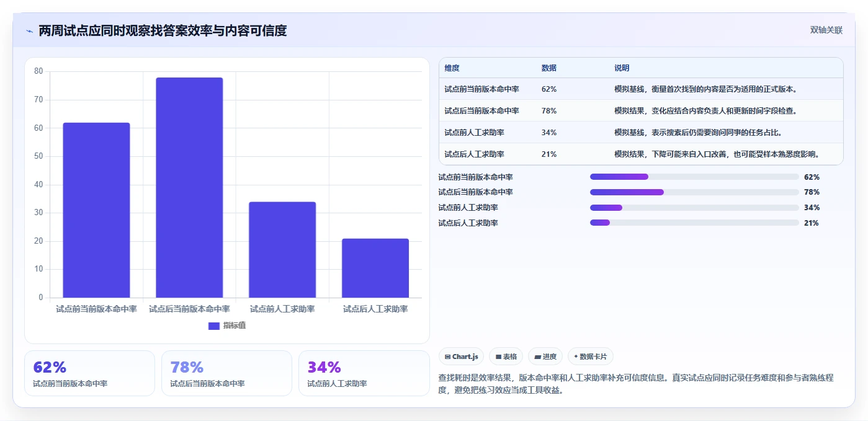Click the 表格 chip
This screenshot has height=421, width=868.
click(x=506, y=357)
